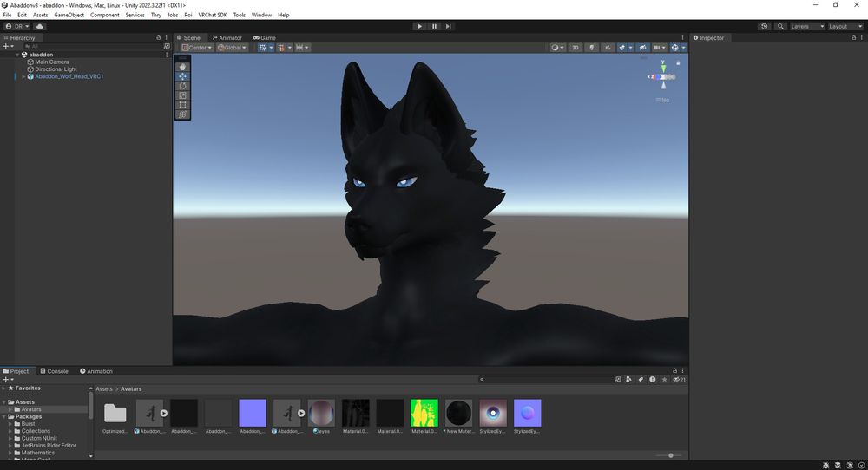Screen dimensions: 868x470
Task: Open Undo History button
Action: [x=765, y=26]
